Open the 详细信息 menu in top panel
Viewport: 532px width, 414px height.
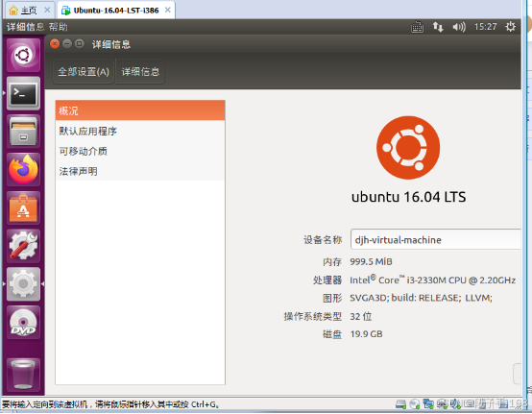[x=25, y=27]
